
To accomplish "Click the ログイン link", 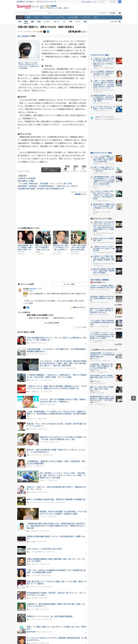I will tap(42, 8).
